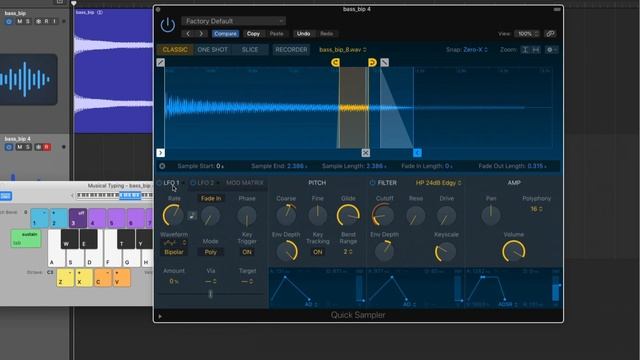This screenshot has width=640, height=360.
Task: Click the sustain tab key in Musical Typing
Action: (26, 238)
